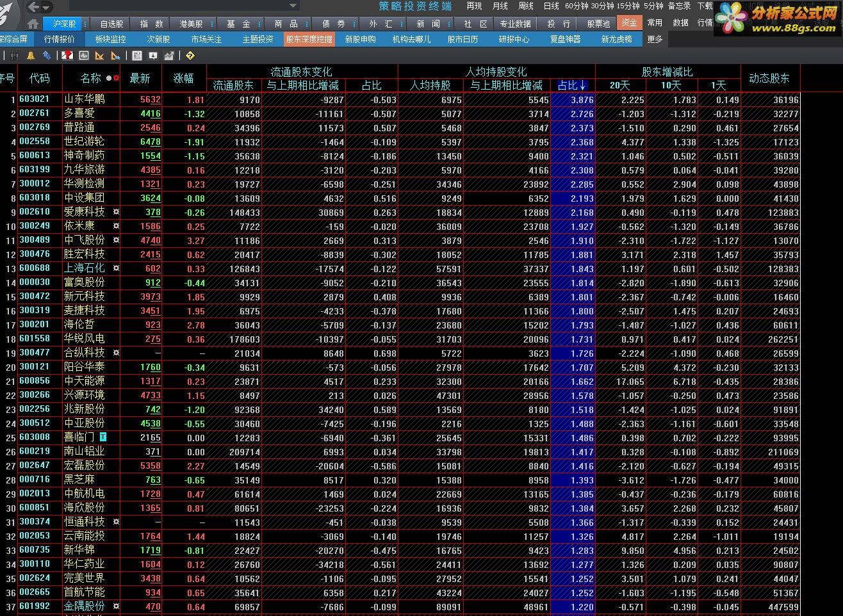The height and width of the screenshot is (616, 843).
Task: Select stock code 601992
Action: tap(34, 606)
